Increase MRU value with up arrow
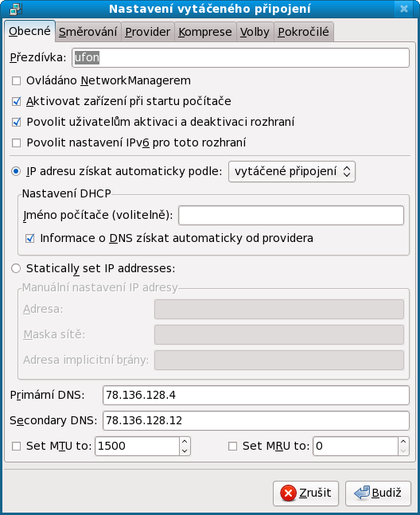The image size is (420, 515). point(403,442)
